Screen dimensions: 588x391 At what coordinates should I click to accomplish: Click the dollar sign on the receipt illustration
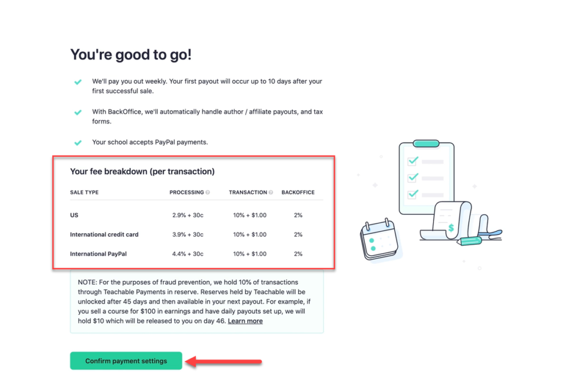pos(451,228)
